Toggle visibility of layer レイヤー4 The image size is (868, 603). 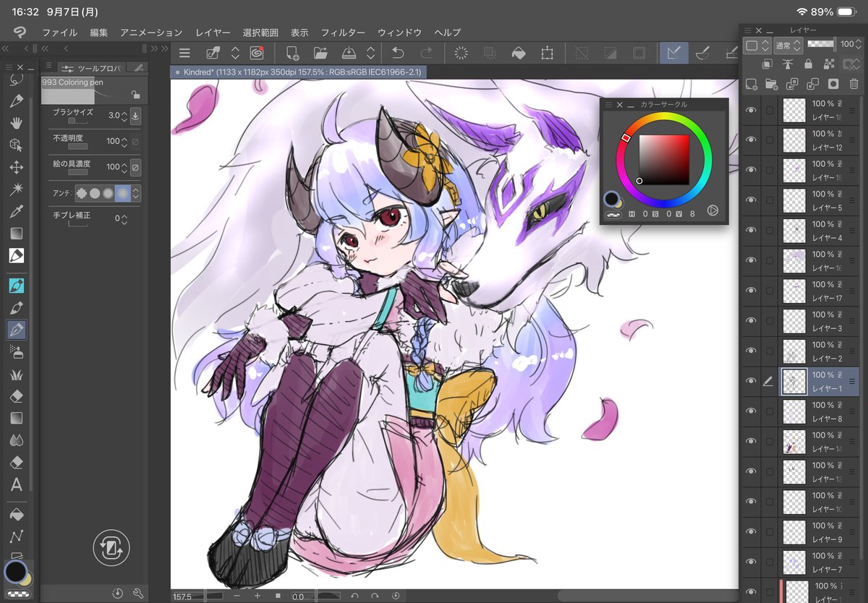click(x=752, y=231)
